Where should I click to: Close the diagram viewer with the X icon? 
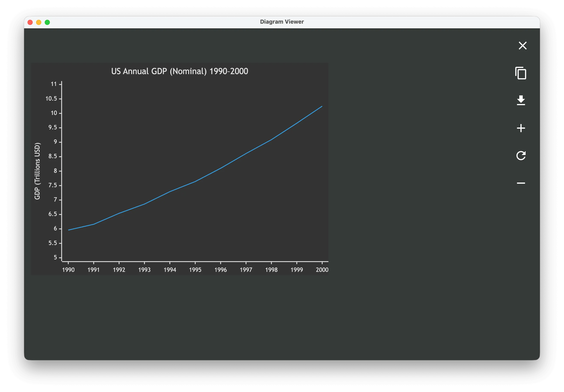[523, 45]
